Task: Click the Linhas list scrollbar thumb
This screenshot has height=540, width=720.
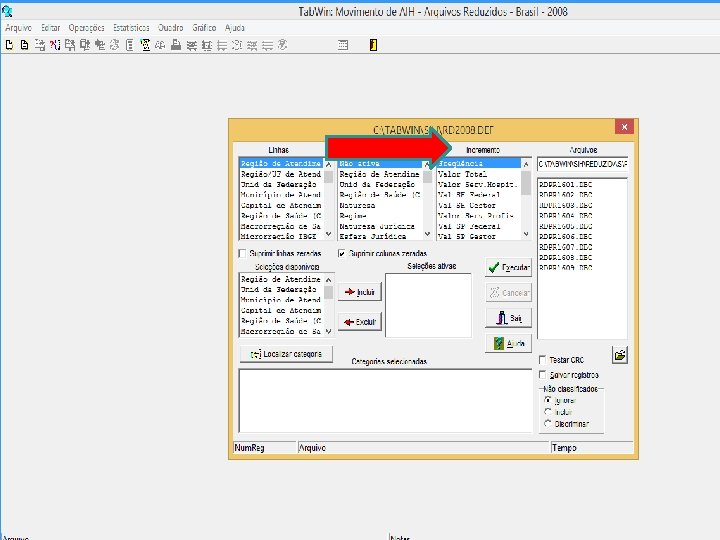Action: pyautogui.click(x=328, y=177)
